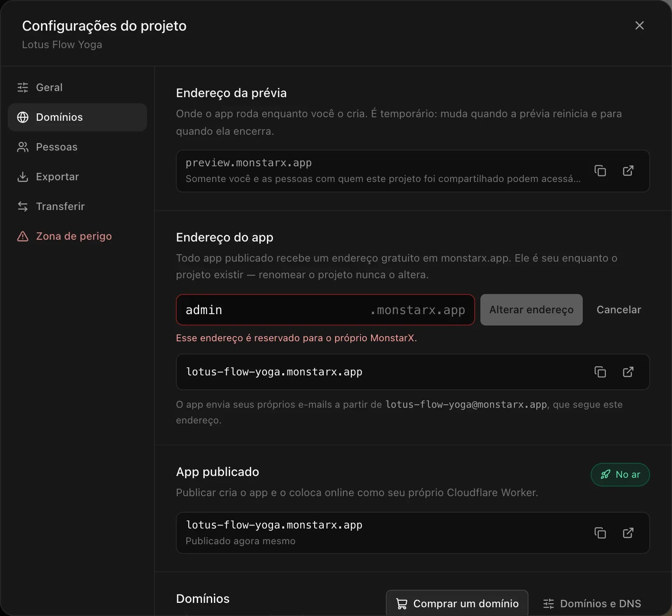Click the error text 'Esse endereço é reservado'

296,338
